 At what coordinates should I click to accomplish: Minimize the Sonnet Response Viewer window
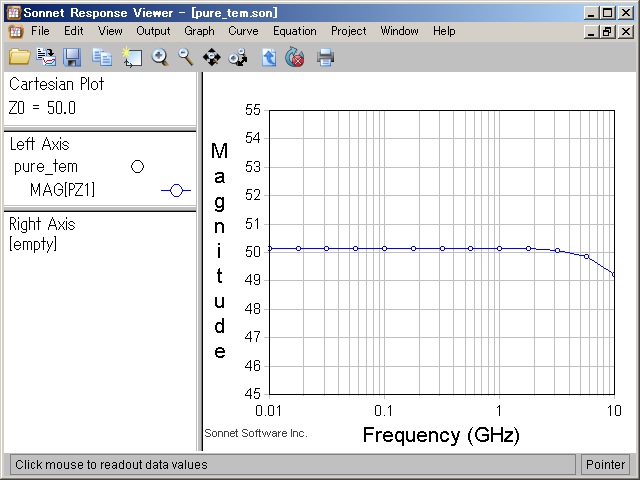point(591,13)
